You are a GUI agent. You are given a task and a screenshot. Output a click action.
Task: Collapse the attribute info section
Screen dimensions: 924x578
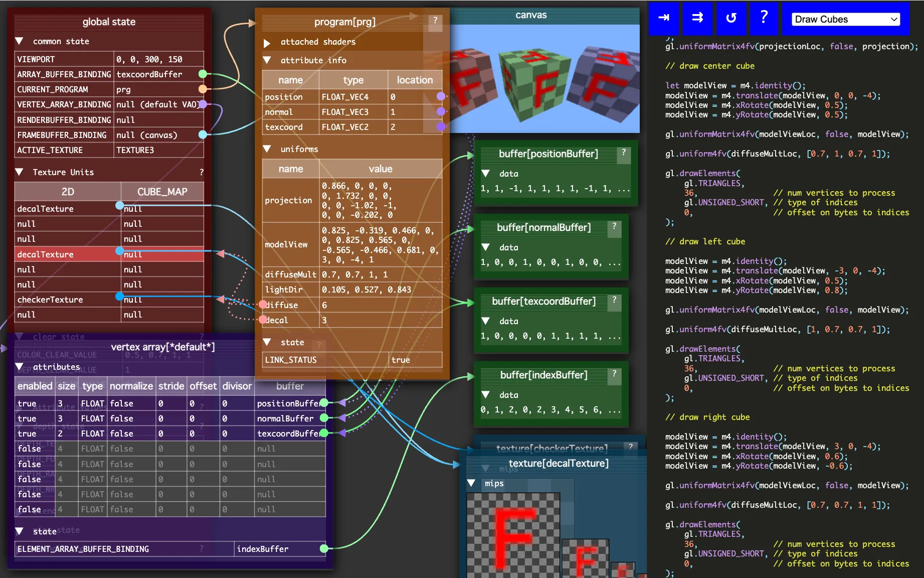(x=267, y=60)
